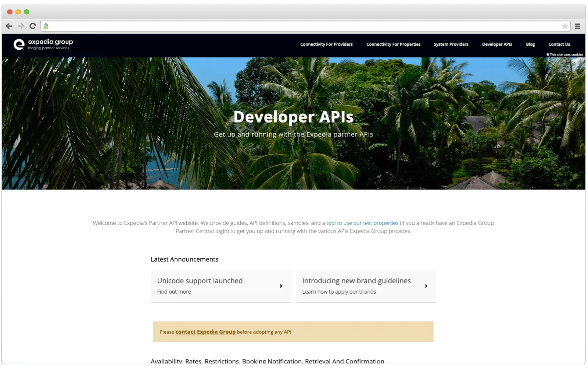Click the page refresh icon
This screenshot has width=588, height=368.
pos(32,26)
